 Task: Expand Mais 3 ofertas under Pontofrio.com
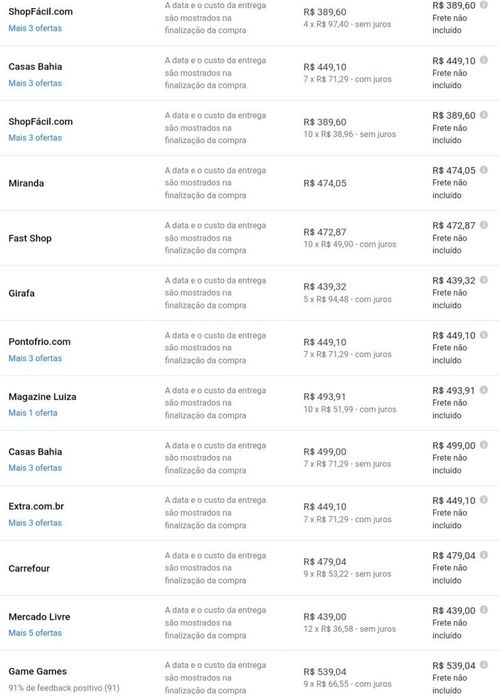pos(35,358)
